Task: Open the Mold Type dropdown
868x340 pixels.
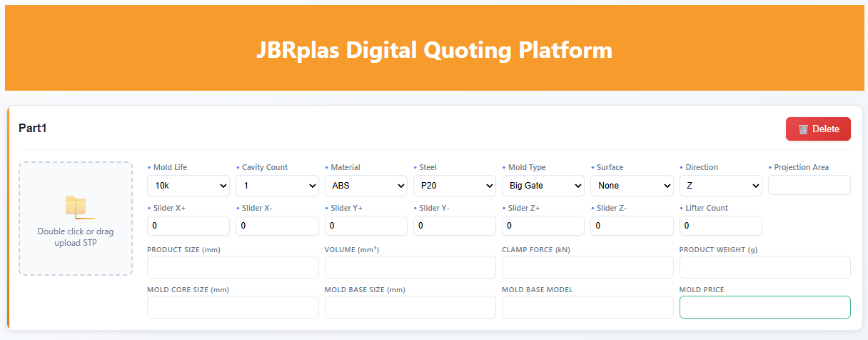Action: coord(542,186)
